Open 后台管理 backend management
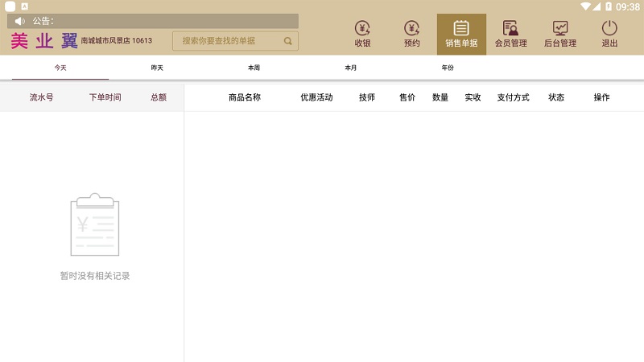 (560, 34)
